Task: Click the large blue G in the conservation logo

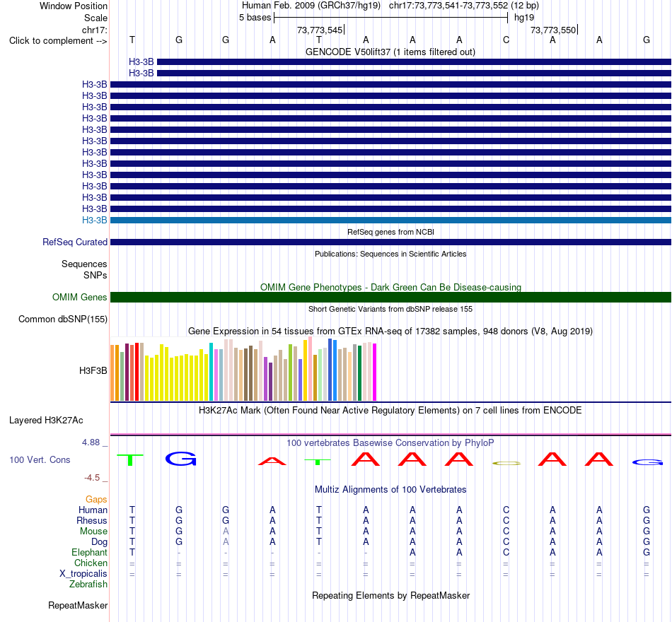Action: (181, 459)
